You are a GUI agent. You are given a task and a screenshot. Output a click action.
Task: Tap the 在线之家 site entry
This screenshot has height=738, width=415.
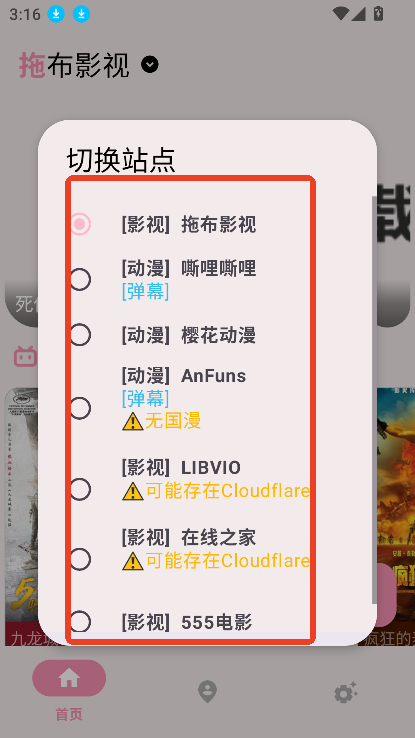tap(191, 549)
